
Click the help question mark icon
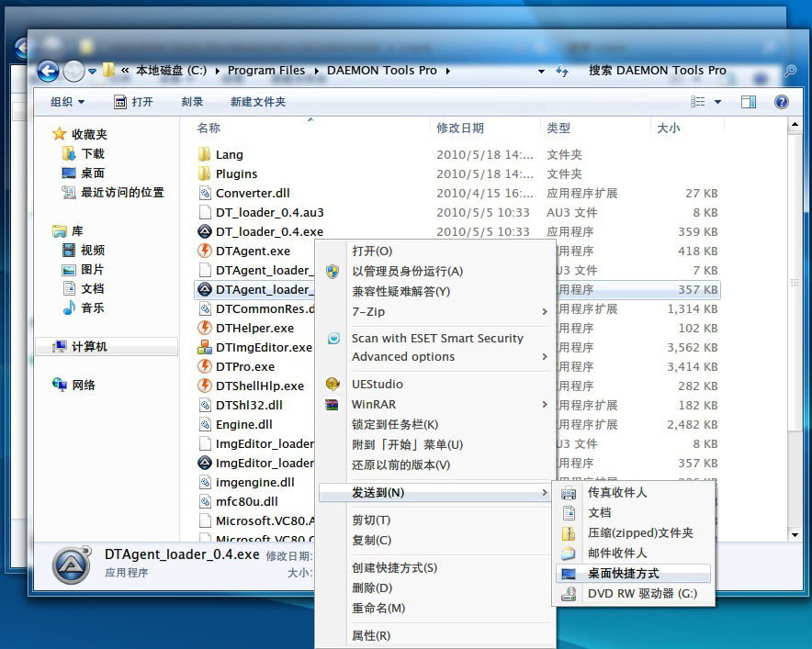(x=782, y=102)
